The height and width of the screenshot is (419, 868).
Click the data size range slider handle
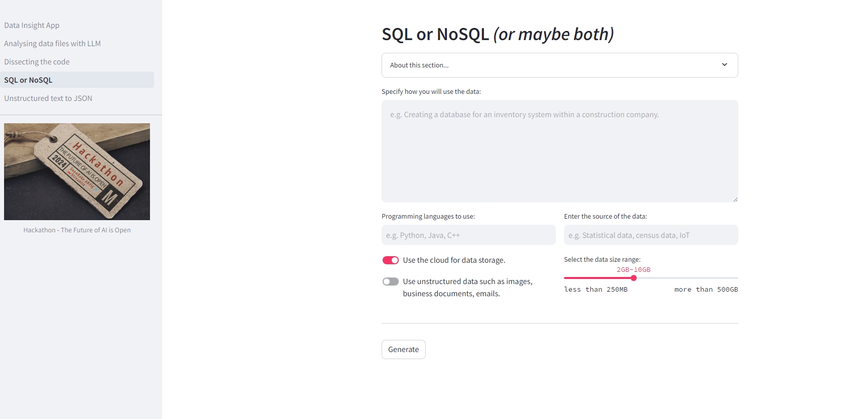(x=633, y=278)
